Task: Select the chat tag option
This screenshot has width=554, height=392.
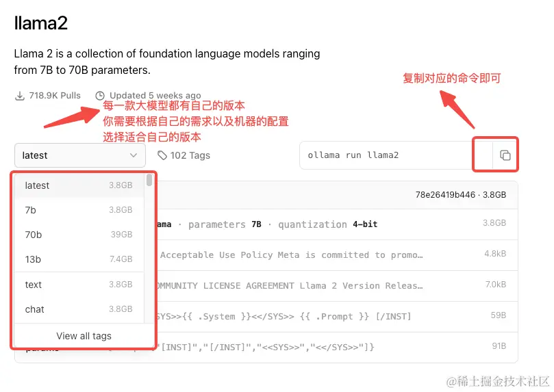Action: point(79,309)
